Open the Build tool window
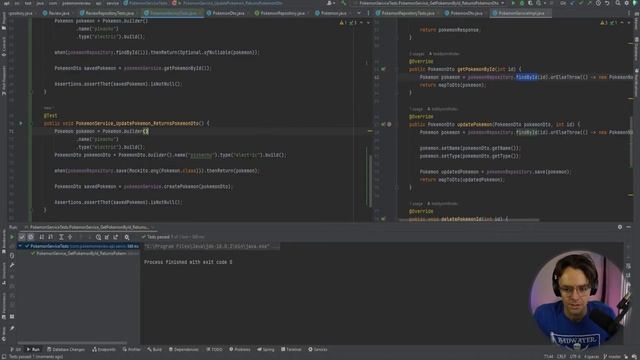Image resolution: width=640 pixels, height=360 pixels. [x=155, y=349]
